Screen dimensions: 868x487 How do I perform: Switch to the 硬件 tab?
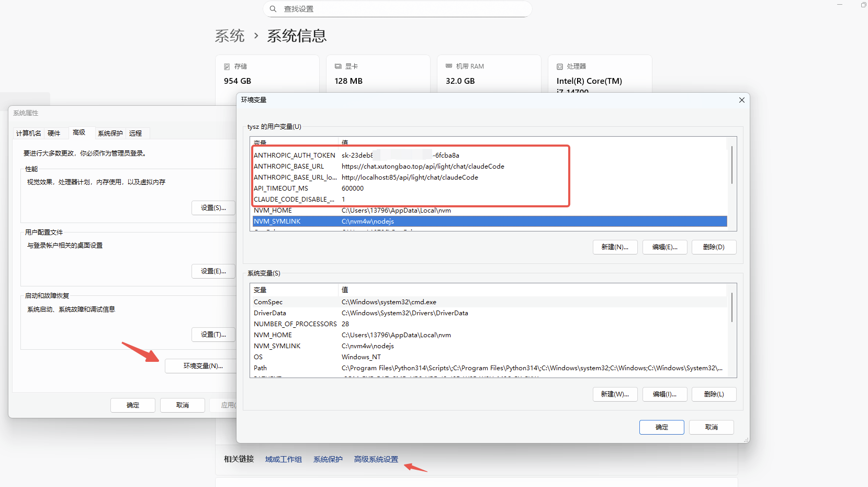(55, 133)
